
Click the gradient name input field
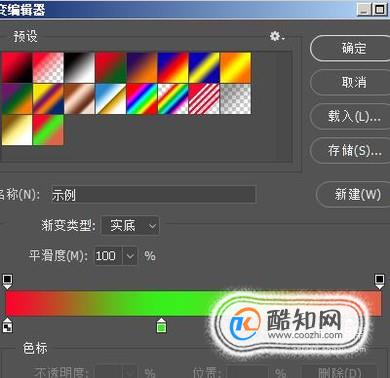point(154,195)
